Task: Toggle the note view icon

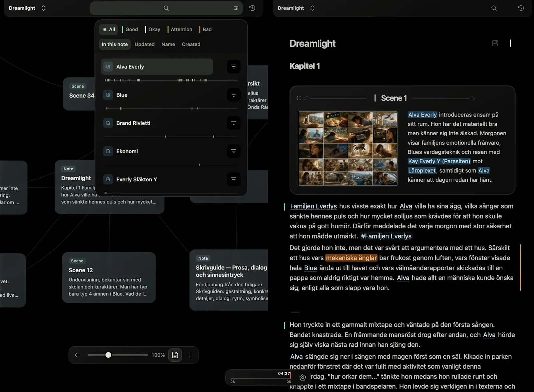Action: click(175, 355)
